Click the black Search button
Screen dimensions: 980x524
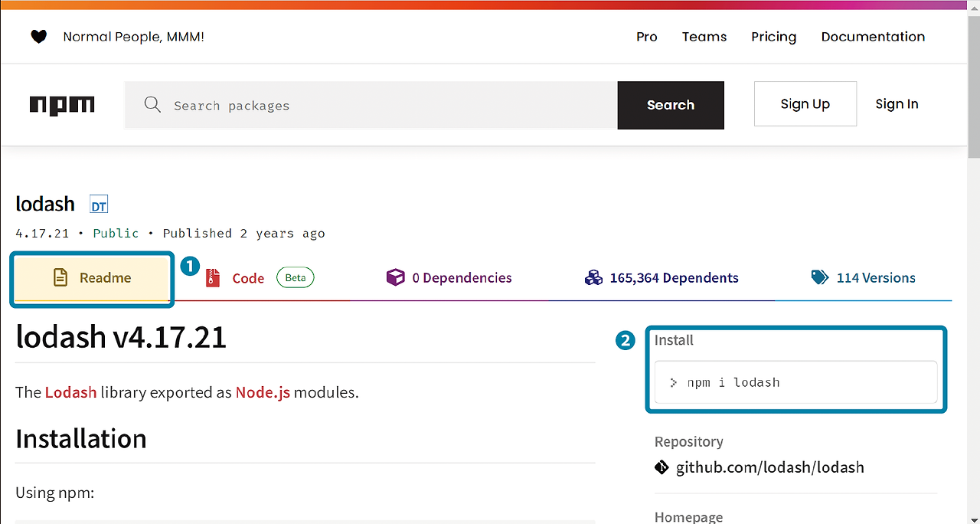tap(671, 105)
